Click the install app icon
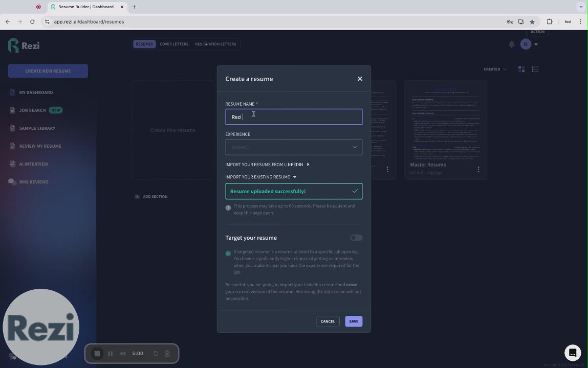 coord(521,21)
